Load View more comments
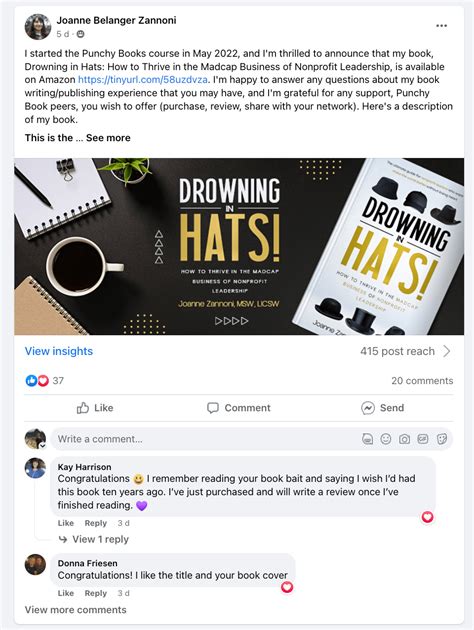 click(x=76, y=610)
